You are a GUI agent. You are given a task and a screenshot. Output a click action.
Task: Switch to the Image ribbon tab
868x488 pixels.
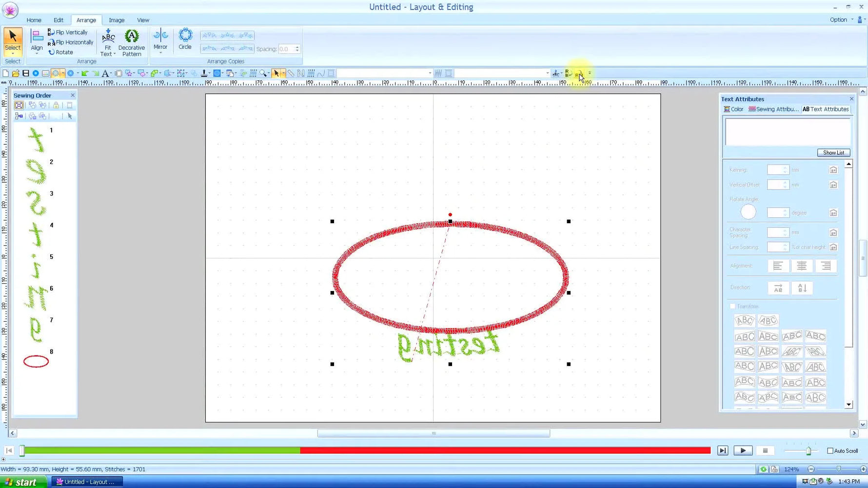117,20
